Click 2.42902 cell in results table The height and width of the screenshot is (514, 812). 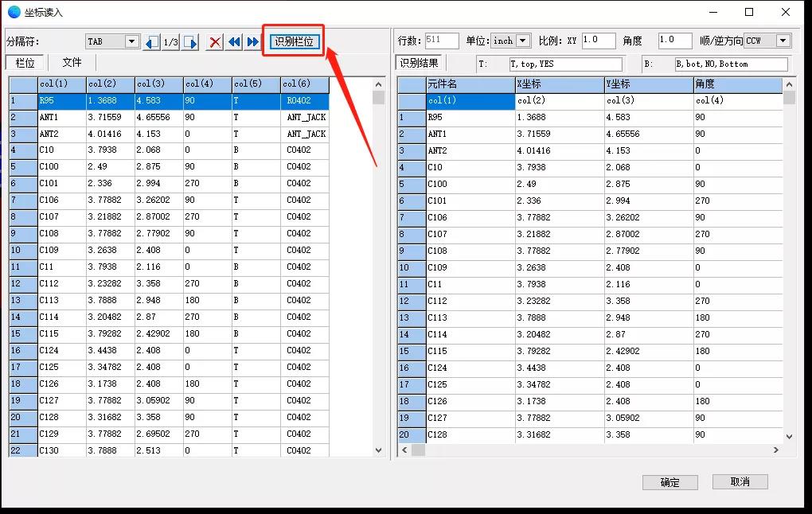point(649,351)
